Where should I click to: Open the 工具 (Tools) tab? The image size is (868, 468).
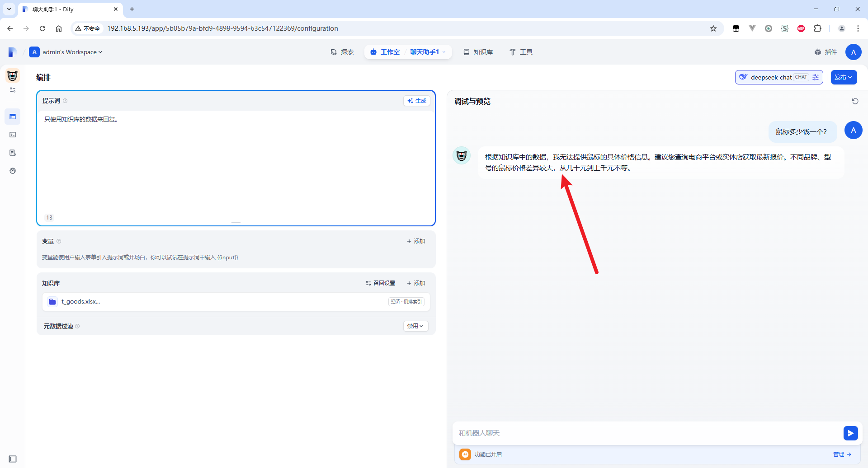tap(521, 52)
